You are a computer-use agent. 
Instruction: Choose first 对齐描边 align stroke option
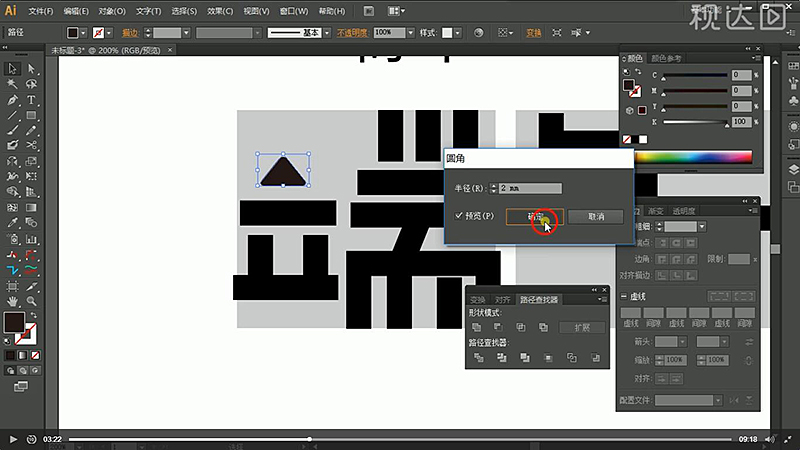click(662, 276)
